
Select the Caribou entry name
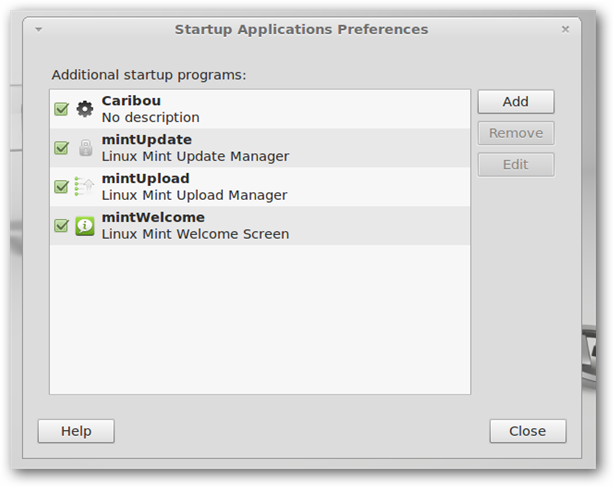tap(131, 101)
